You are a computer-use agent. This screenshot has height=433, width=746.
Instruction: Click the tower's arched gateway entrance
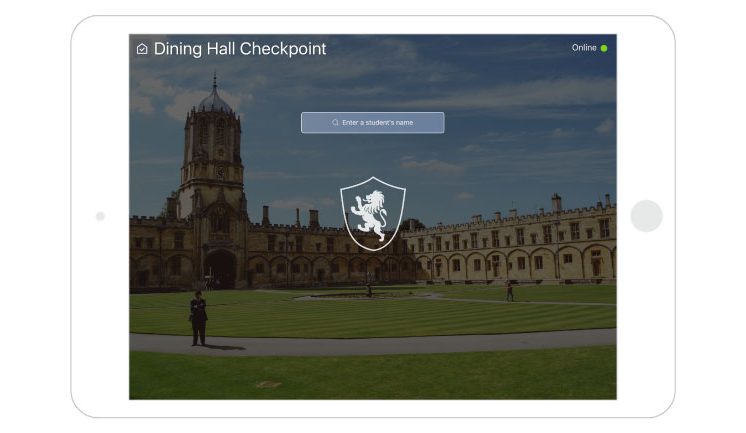(220, 269)
